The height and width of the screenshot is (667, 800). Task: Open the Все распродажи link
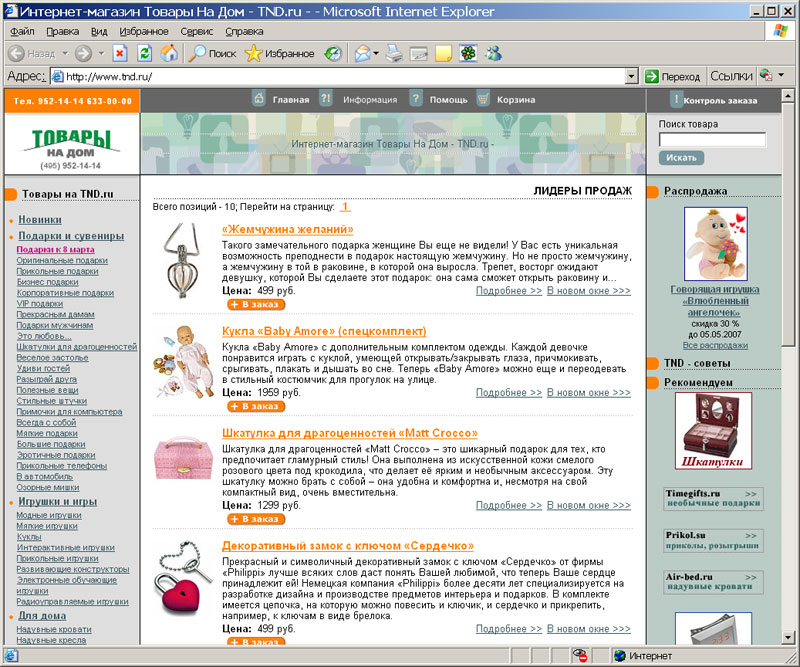[715, 345]
